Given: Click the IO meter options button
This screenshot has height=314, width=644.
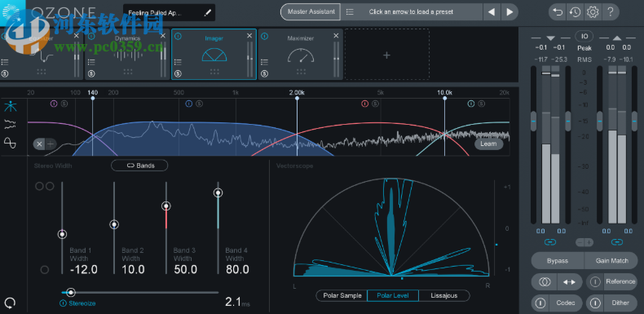Looking at the screenshot, I should 584,37.
